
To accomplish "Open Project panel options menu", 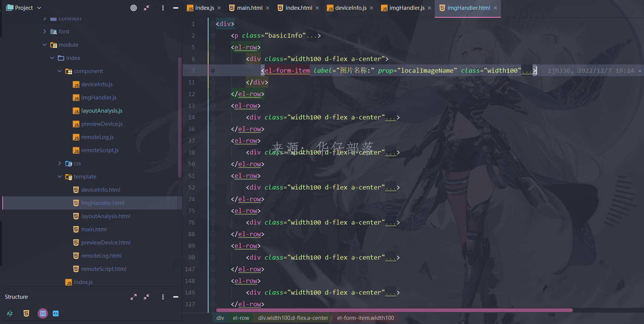I will coord(163,8).
